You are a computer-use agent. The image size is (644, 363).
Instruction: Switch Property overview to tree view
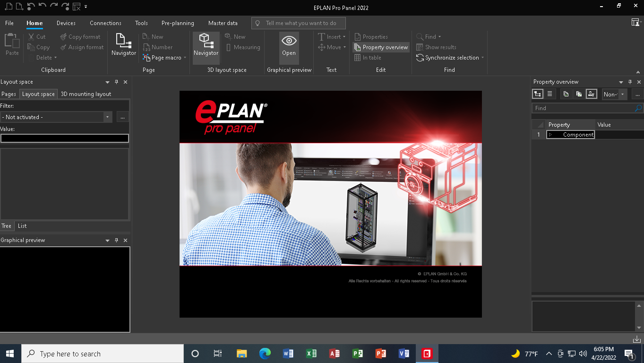tap(538, 94)
